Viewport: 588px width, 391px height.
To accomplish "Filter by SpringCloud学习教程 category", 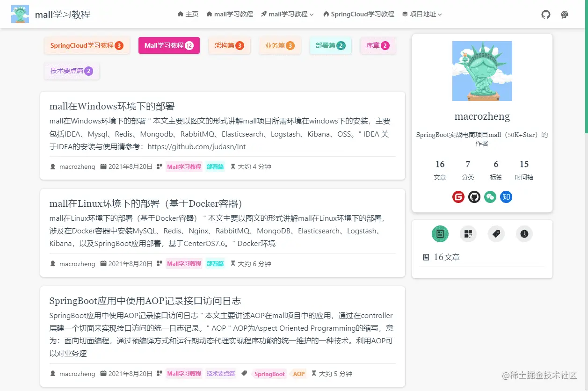I will pyautogui.click(x=87, y=45).
